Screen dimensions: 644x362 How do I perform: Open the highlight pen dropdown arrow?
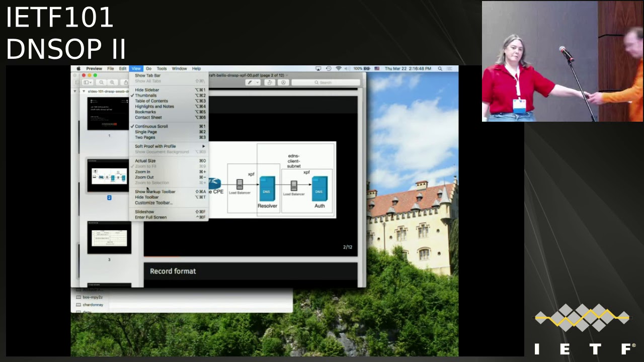point(257,82)
